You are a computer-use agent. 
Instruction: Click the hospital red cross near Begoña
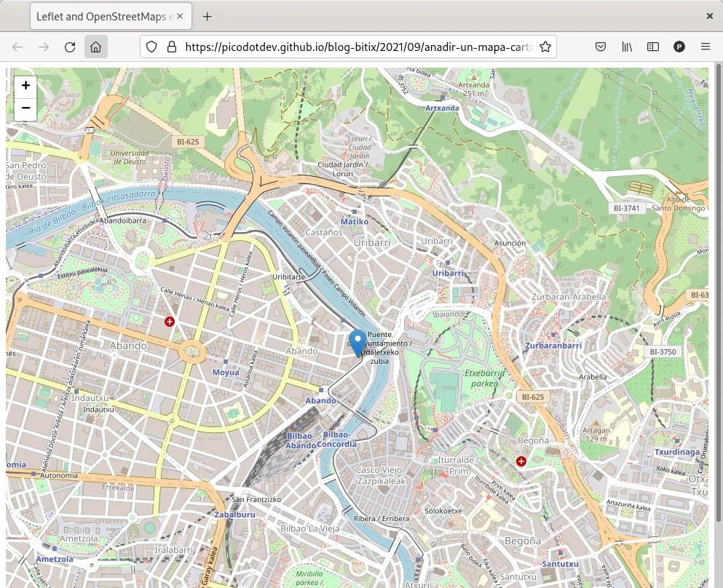tap(521, 461)
